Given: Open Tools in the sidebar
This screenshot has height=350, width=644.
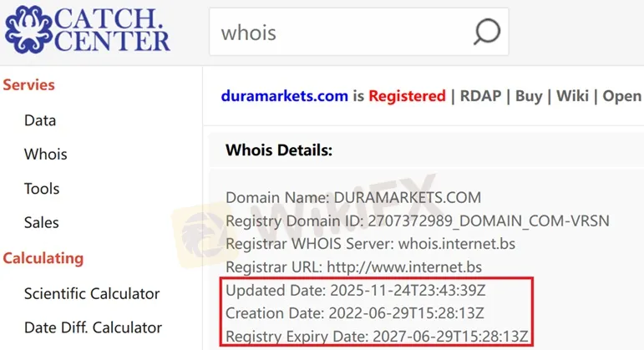Looking at the screenshot, I should click(x=42, y=189).
